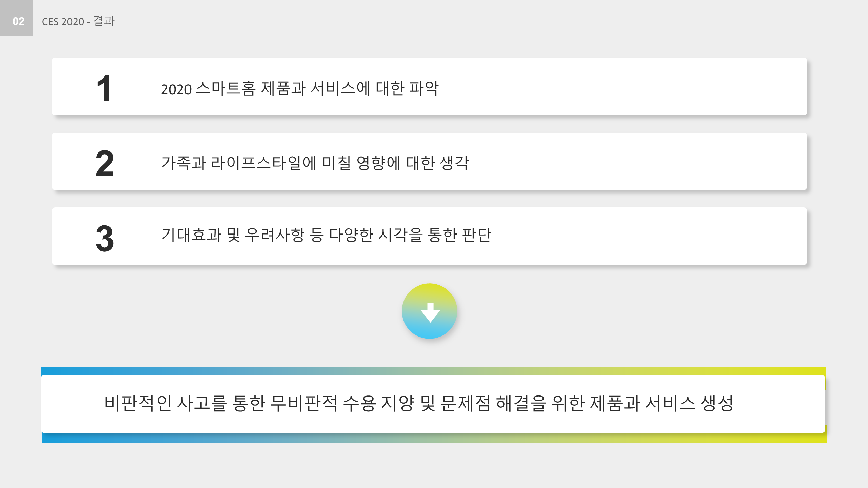The image size is (868, 488).
Task: Click the text '가족과 라이프스타일에 미칠 영향에 대한 생각'
Action: coord(315,163)
